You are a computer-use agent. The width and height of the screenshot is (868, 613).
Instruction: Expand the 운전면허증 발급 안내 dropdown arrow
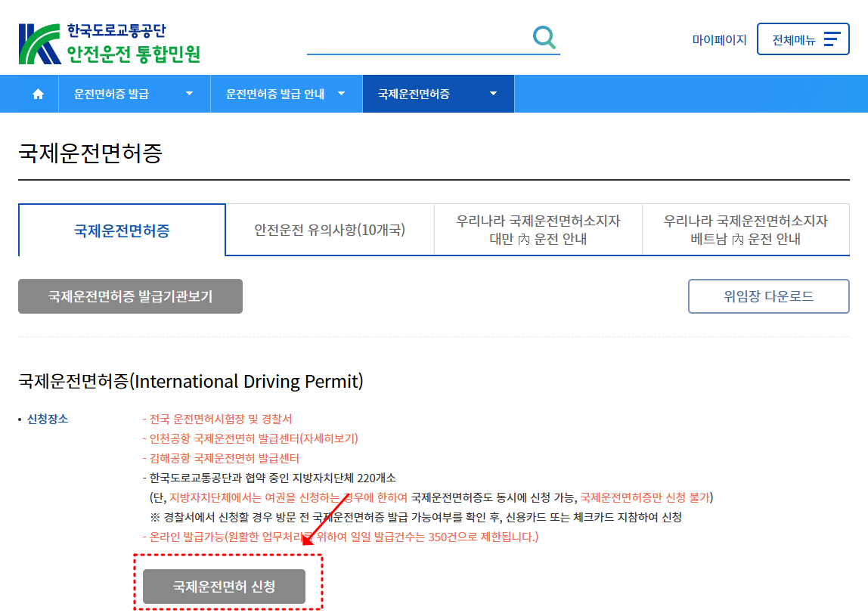pyautogui.click(x=342, y=94)
